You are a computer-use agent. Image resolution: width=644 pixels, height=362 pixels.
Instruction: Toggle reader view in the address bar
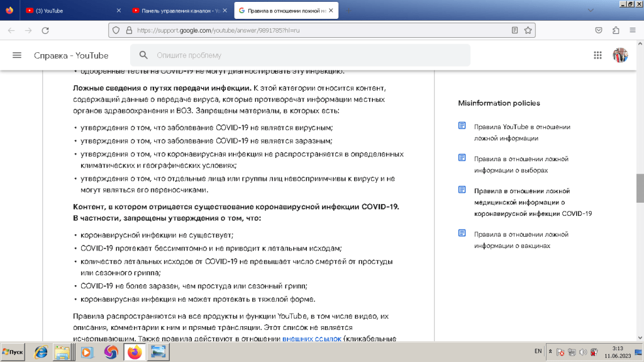(x=514, y=30)
